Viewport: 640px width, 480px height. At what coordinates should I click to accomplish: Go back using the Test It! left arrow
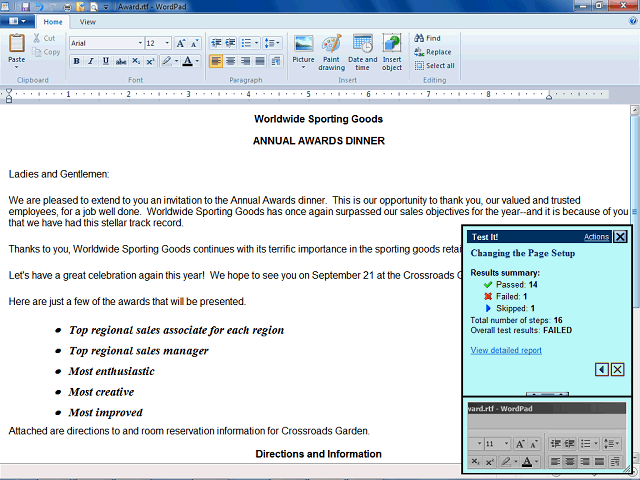[x=602, y=370]
